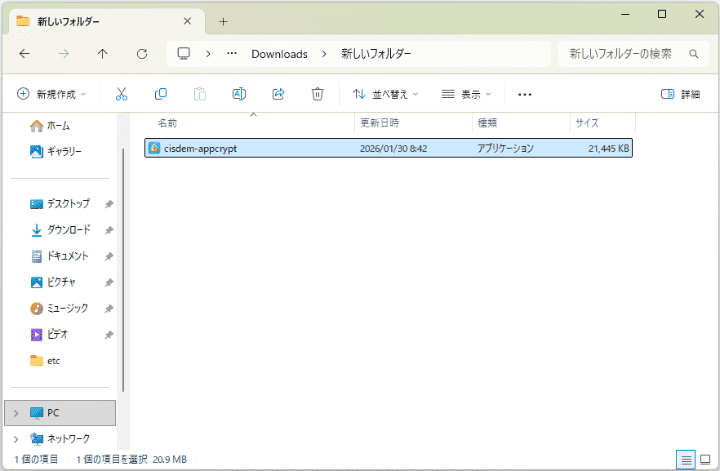Go up one folder level
720x471 pixels.
click(103, 54)
